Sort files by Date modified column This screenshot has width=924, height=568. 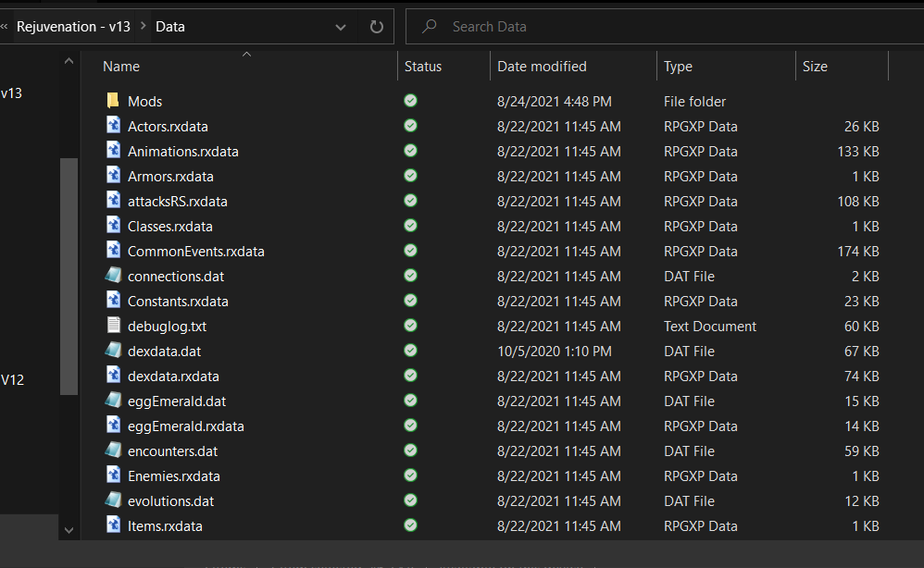tap(542, 67)
